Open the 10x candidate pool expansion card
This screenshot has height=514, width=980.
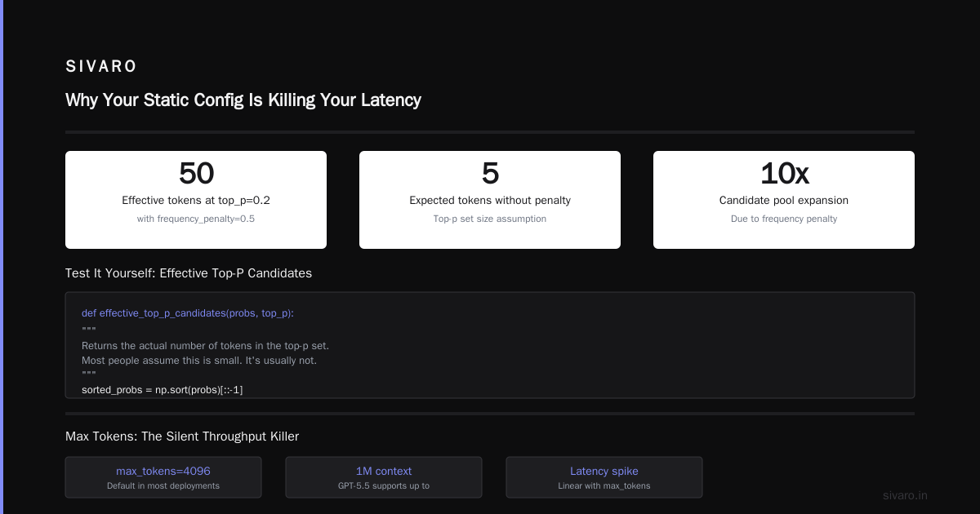(784, 200)
